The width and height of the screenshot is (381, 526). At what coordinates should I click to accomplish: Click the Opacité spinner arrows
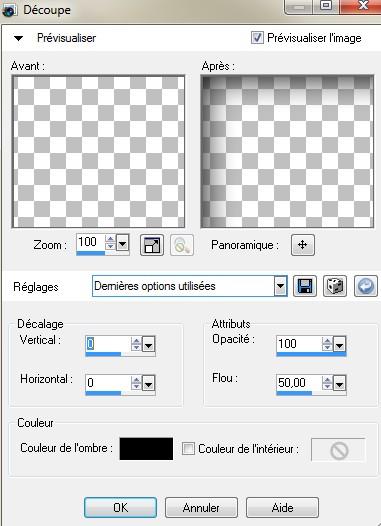click(327, 344)
